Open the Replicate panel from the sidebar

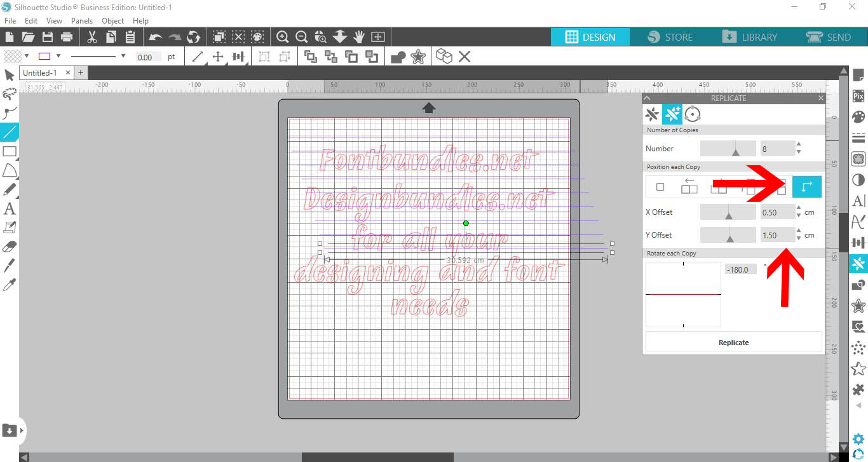tap(858, 263)
